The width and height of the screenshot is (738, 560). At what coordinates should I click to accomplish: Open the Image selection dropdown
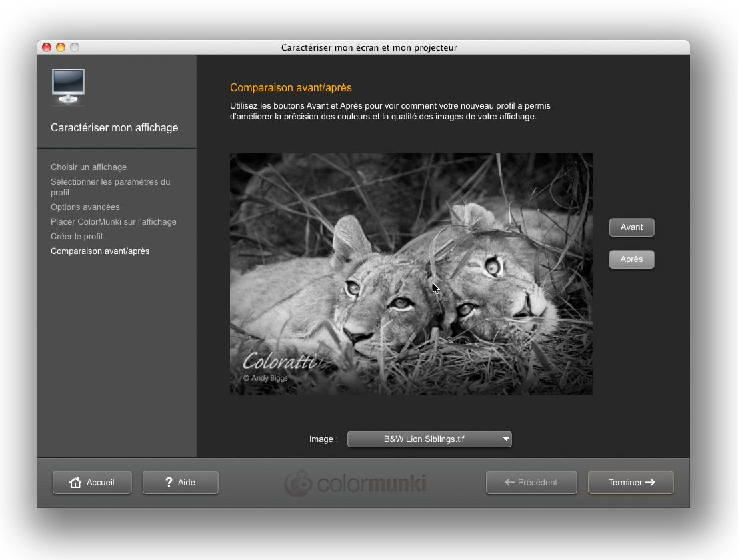429,439
